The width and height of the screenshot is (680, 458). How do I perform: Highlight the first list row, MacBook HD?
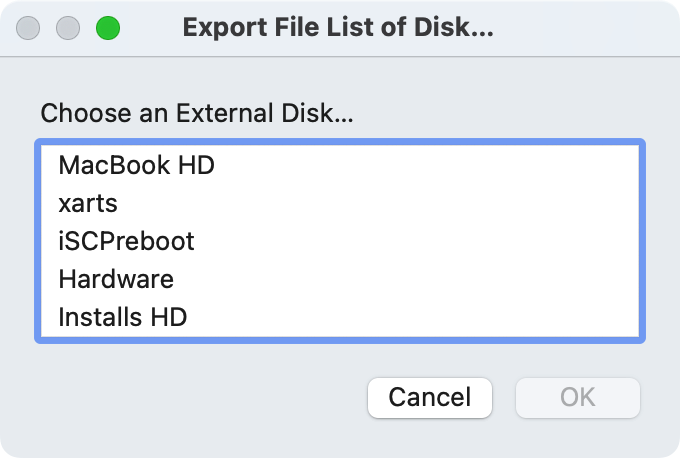(x=340, y=165)
